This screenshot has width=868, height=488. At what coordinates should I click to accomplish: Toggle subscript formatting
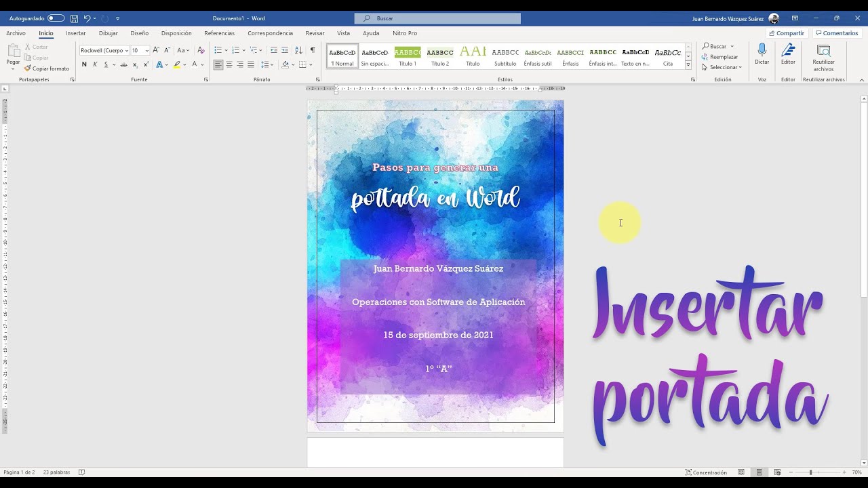(x=135, y=64)
